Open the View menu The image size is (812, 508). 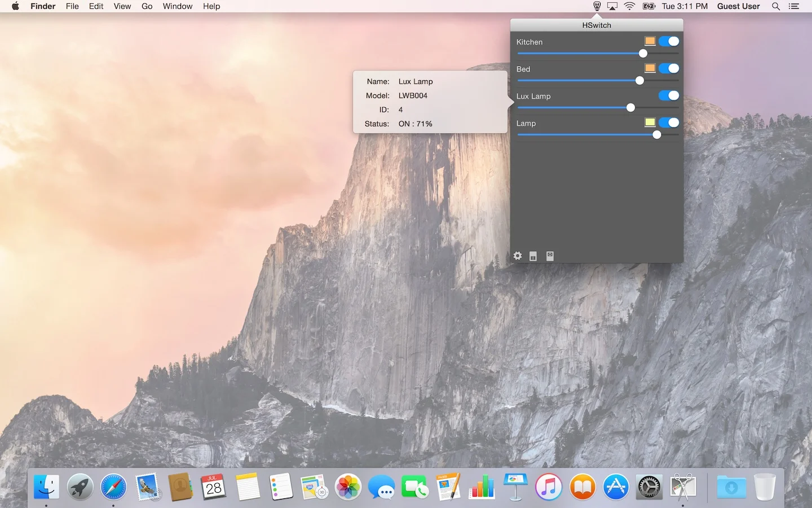122,6
